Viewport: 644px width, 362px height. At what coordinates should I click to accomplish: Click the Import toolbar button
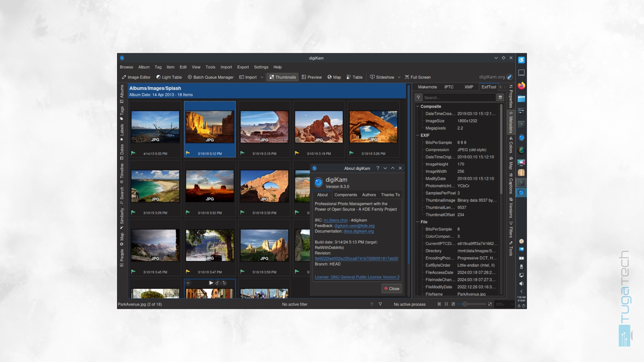click(x=248, y=77)
